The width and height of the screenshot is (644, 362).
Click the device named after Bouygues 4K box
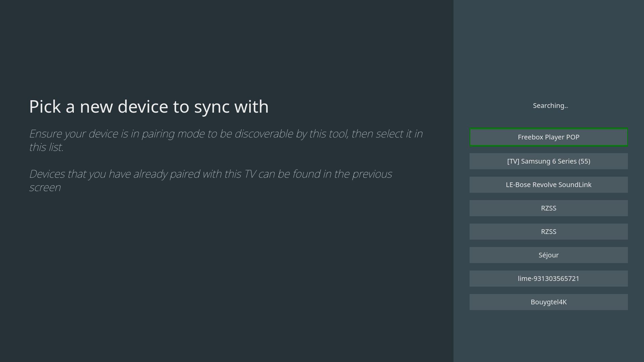(x=548, y=302)
